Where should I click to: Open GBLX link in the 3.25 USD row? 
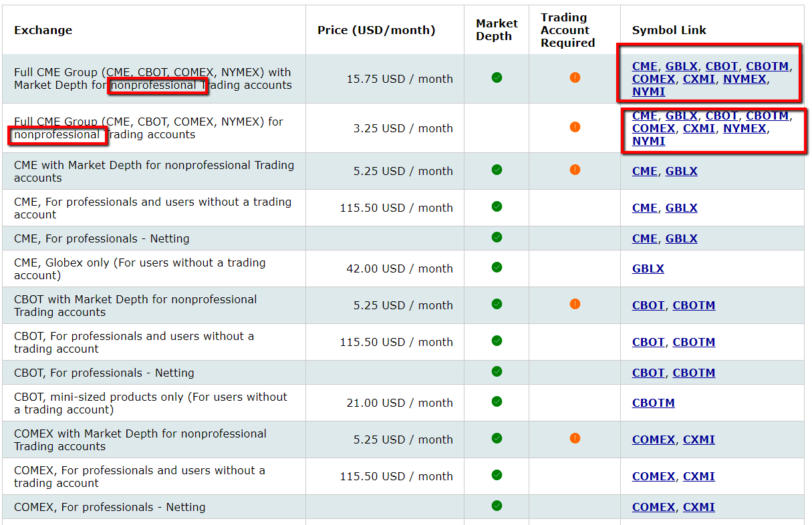[681, 116]
